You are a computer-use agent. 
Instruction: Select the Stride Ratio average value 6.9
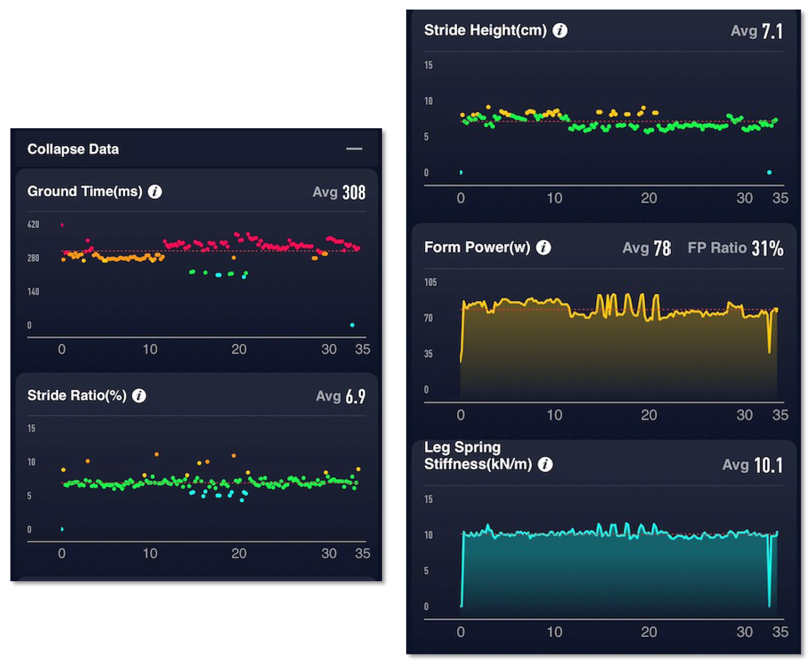coord(355,396)
